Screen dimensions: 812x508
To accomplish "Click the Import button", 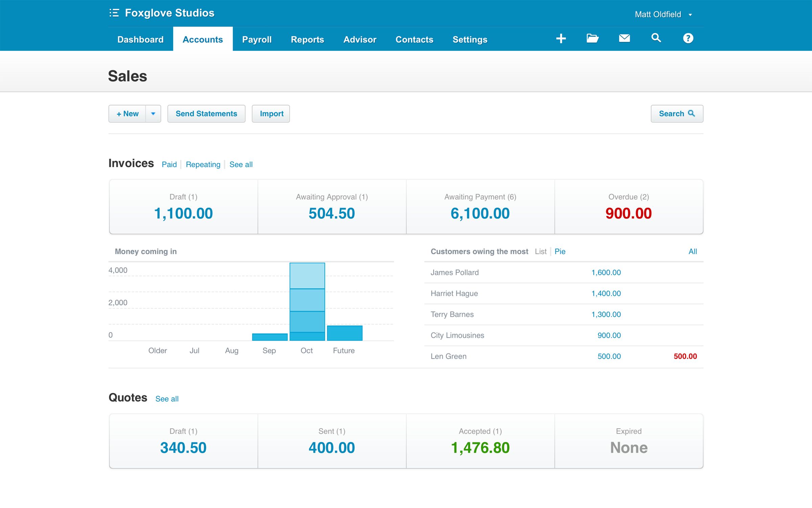I will pos(271,113).
